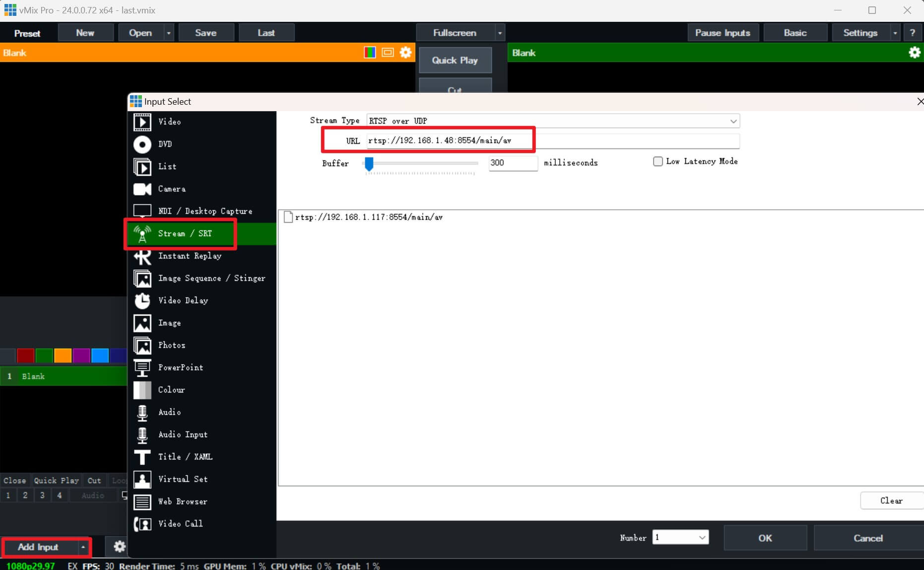Open the Add Input options arrow

tap(83, 547)
